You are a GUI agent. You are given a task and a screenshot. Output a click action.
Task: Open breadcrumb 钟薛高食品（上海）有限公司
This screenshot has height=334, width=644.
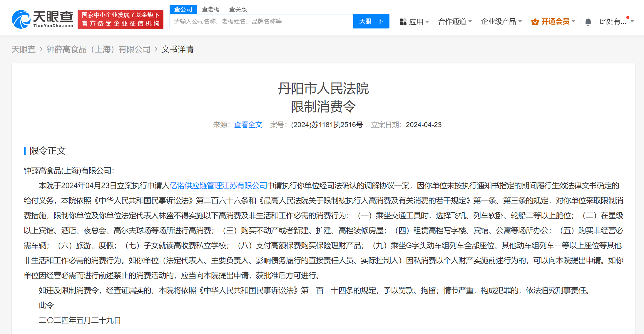[98, 49]
